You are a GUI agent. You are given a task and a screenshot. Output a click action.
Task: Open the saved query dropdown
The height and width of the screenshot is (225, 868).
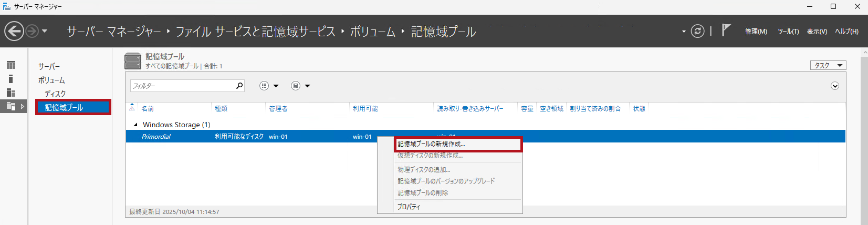(x=300, y=86)
